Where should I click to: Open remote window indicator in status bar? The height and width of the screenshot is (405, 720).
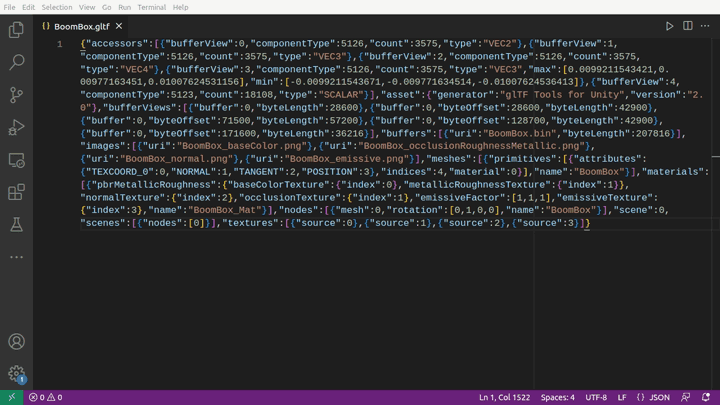[x=11, y=397]
